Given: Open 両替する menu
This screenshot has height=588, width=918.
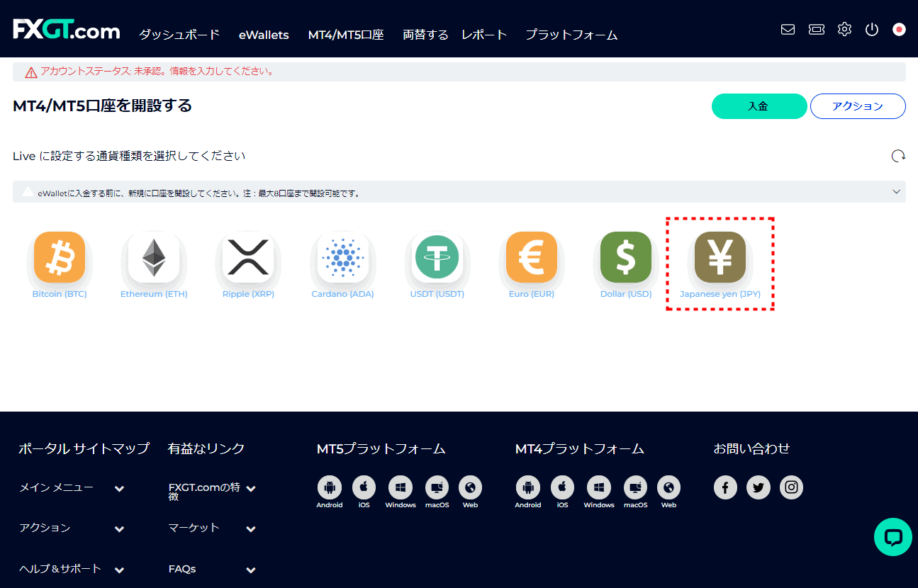Looking at the screenshot, I should click(425, 35).
